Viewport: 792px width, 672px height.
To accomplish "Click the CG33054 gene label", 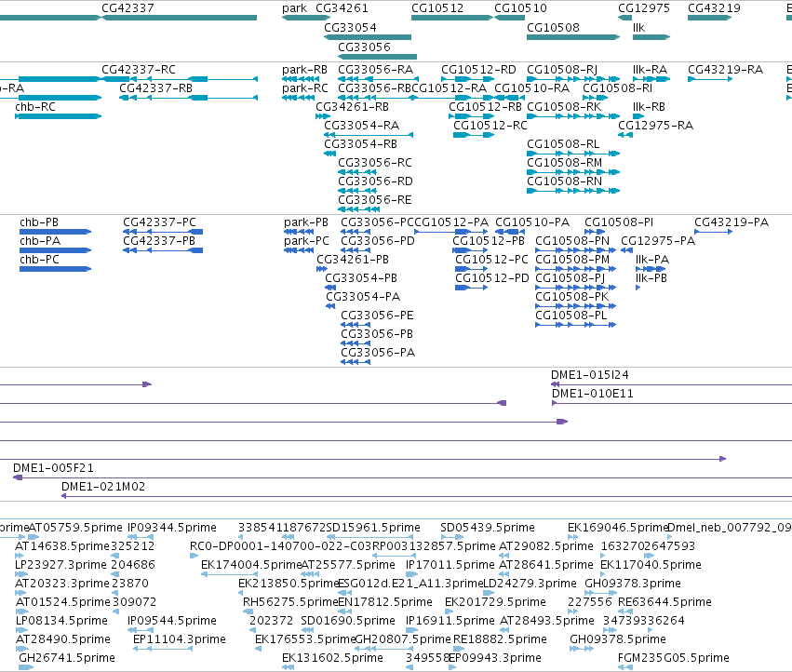I will coord(350,27).
